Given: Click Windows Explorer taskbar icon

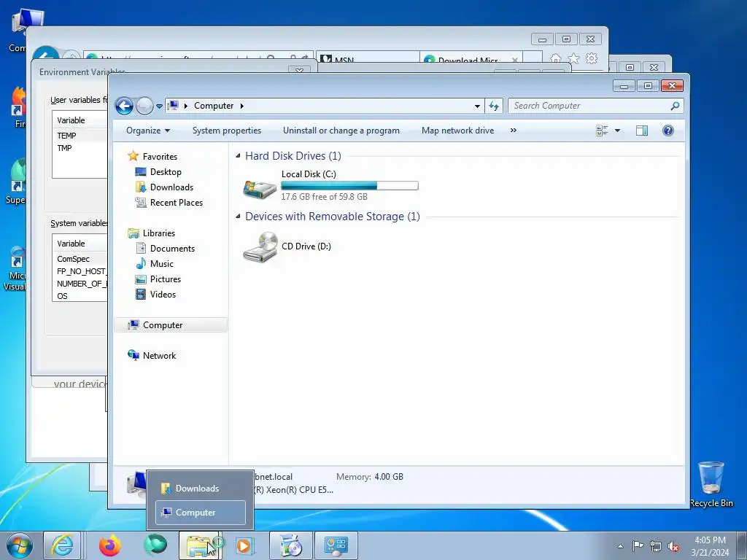Looking at the screenshot, I should pos(201,545).
